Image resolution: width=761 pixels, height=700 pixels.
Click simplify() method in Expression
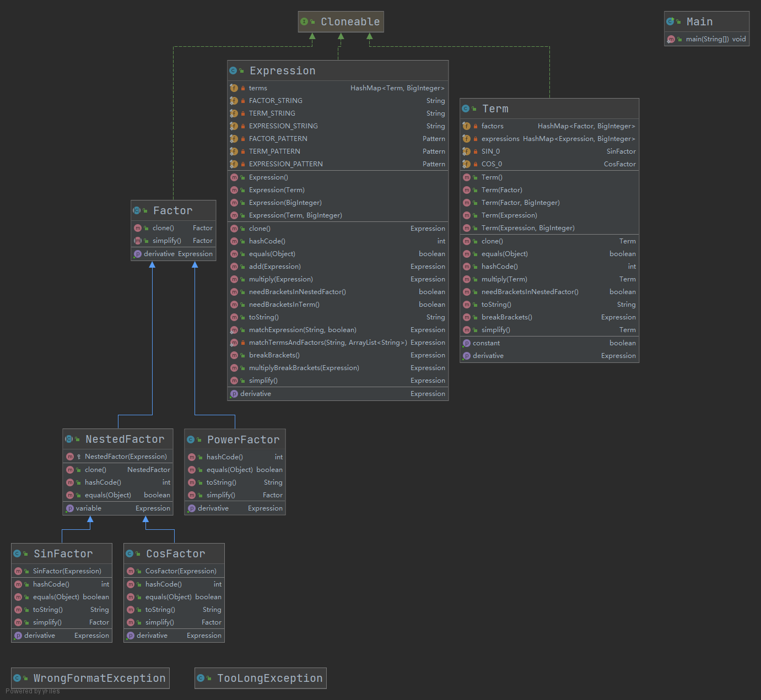coord(338,381)
